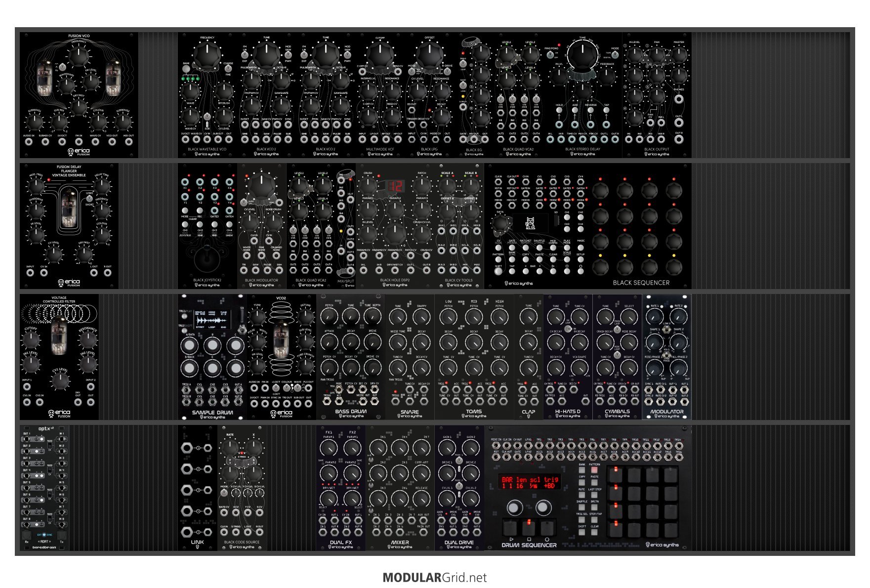This screenshot has width=870, height=588.
Task: Tap the MODE button on Black Joystick2
Action: pyautogui.click(x=185, y=211)
